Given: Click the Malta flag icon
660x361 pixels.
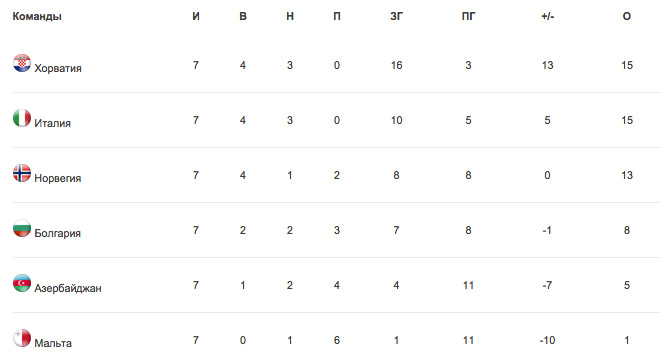Looking at the screenshot, I should (x=22, y=338).
